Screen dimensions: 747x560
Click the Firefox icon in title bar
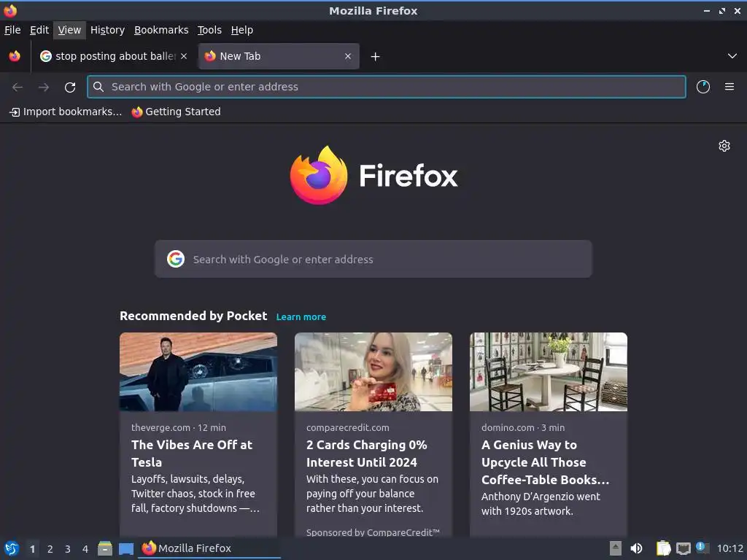point(10,10)
